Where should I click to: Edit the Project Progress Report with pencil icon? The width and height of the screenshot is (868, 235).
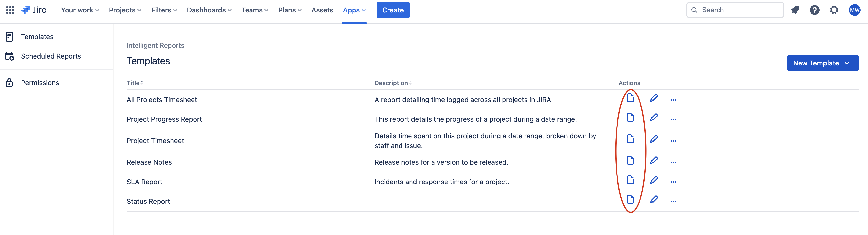pos(654,118)
